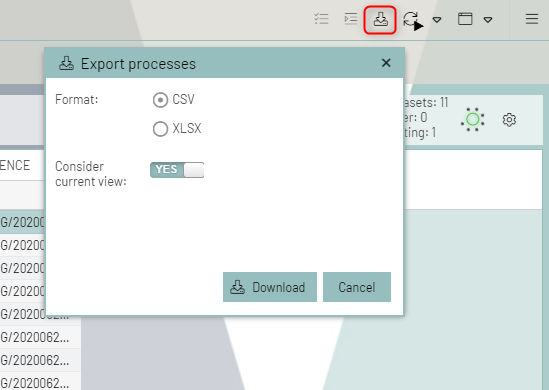Click the Download button
This screenshot has height=390, width=549.
coord(270,287)
